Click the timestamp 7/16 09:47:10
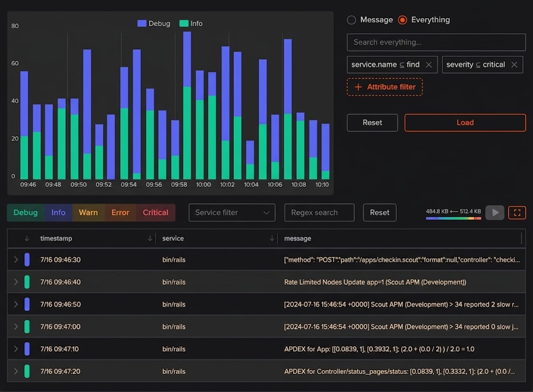 point(59,349)
